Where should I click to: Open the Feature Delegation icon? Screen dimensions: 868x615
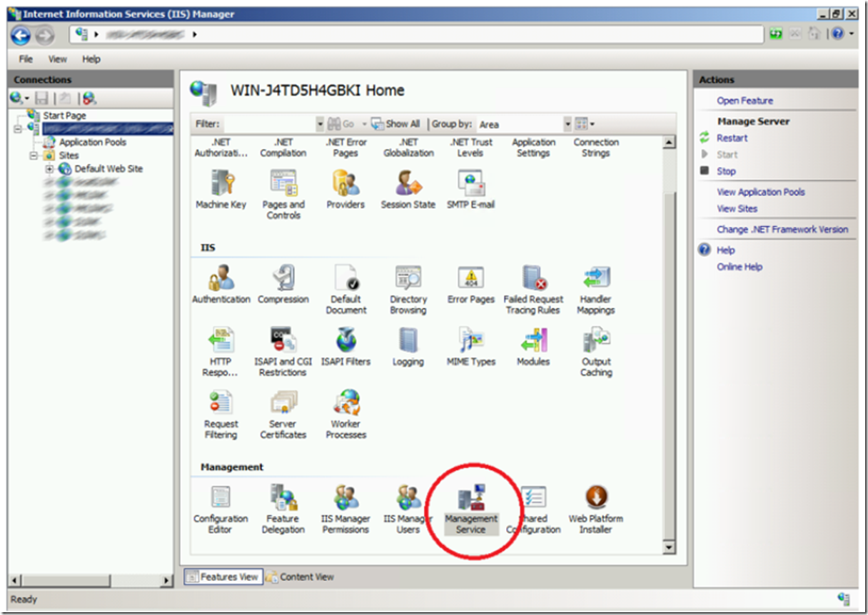[283, 509]
